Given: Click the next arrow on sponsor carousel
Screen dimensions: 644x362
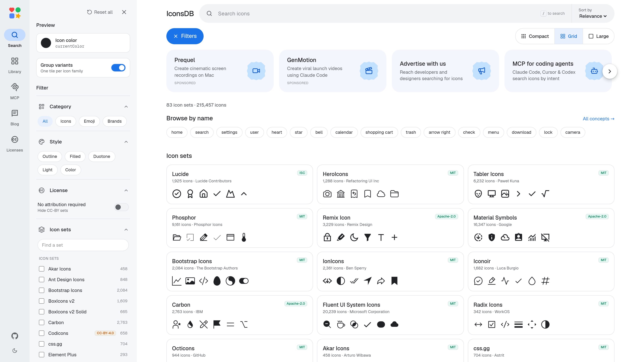Looking at the screenshot, I should 609,71.
